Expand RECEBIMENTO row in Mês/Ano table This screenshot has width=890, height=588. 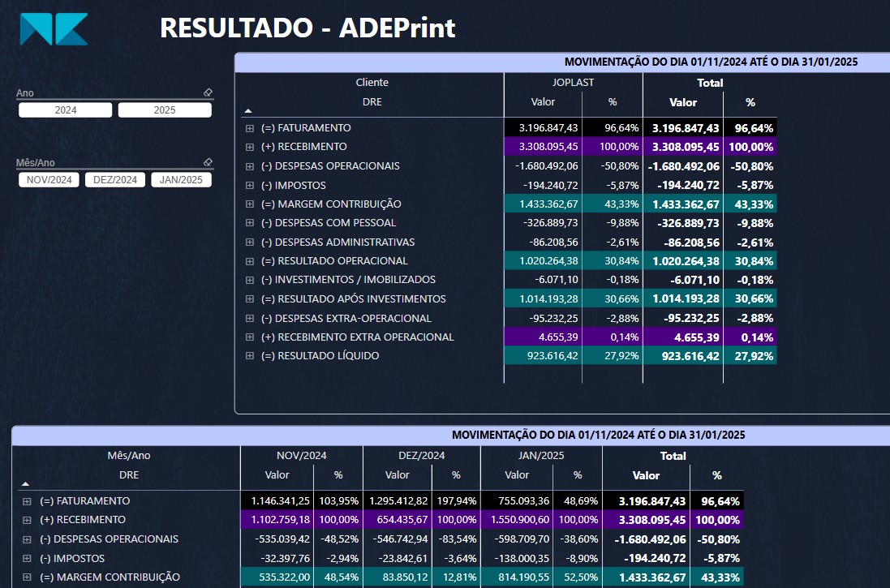27,520
